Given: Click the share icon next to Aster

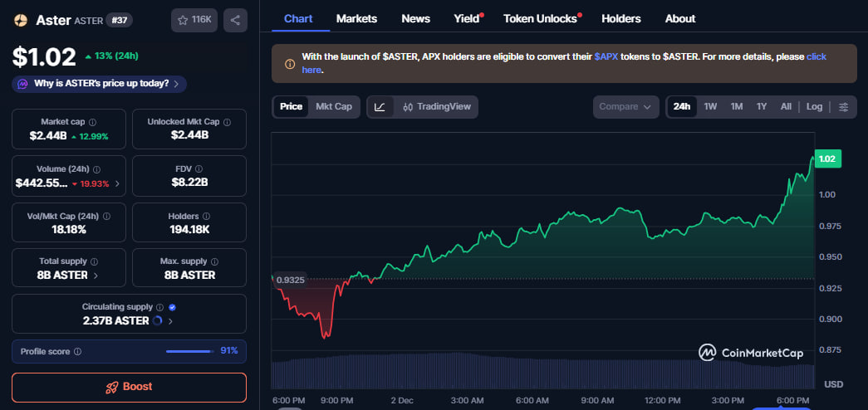Looking at the screenshot, I should coord(236,21).
